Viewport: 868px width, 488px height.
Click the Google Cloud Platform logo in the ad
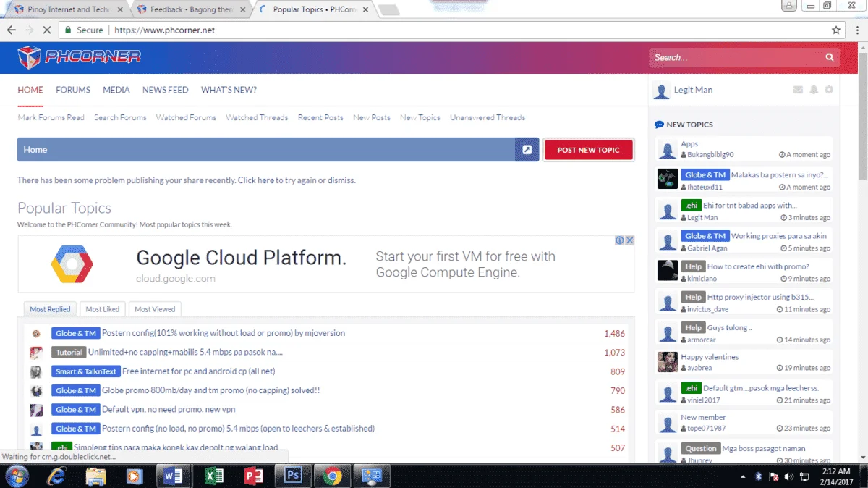click(x=72, y=264)
